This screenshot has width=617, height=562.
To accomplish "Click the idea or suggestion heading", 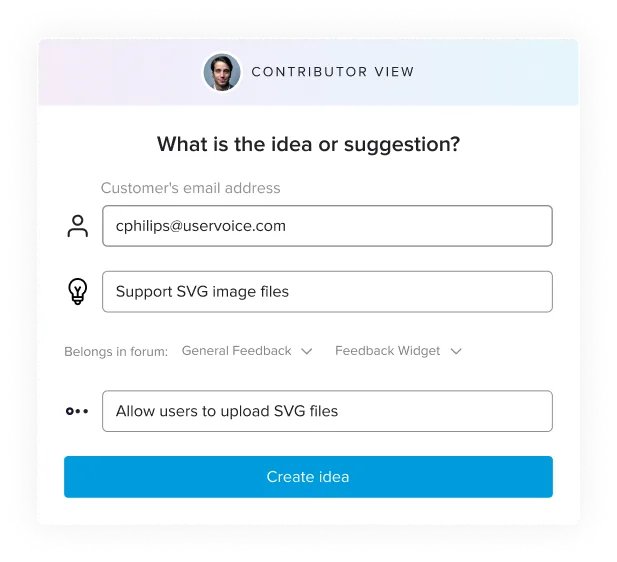I will pyautogui.click(x=308, y=144).
